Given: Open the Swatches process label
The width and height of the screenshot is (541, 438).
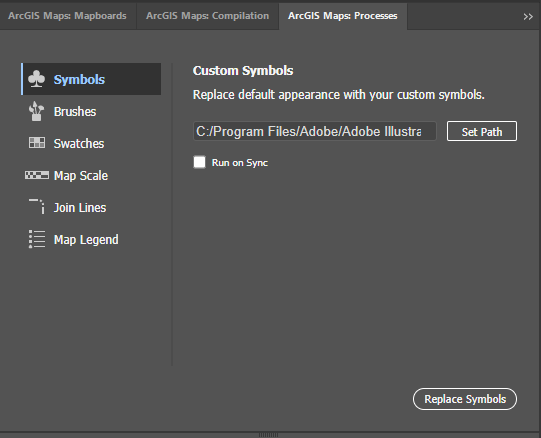Looking at the screenshot, I should (79, 144).
